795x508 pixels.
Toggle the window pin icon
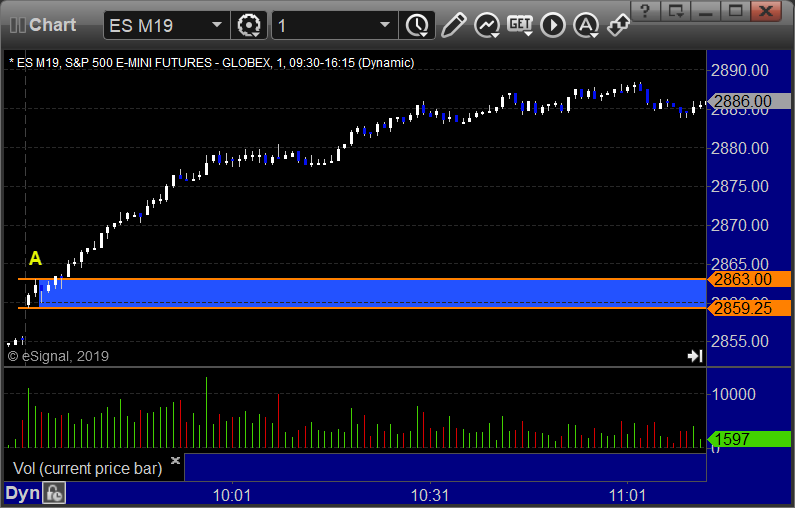[x=619, y=25]
